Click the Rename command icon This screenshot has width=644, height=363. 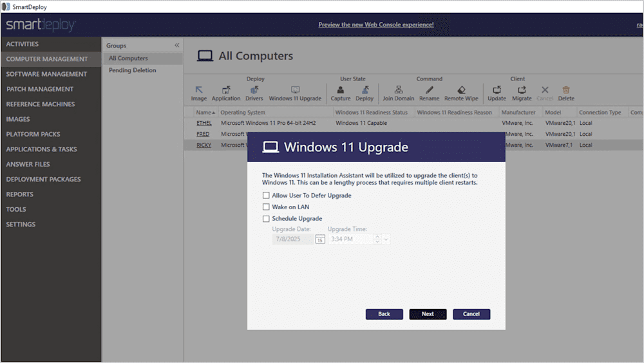[429, 90]
